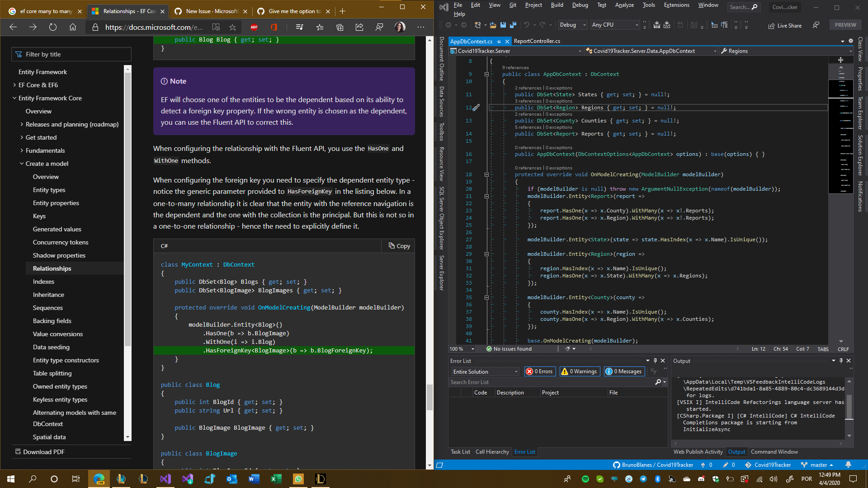Open the Debug configuration dropdown
Image resolution: width=868 pixels, height=488 pixels.
[x=572, y=25]
